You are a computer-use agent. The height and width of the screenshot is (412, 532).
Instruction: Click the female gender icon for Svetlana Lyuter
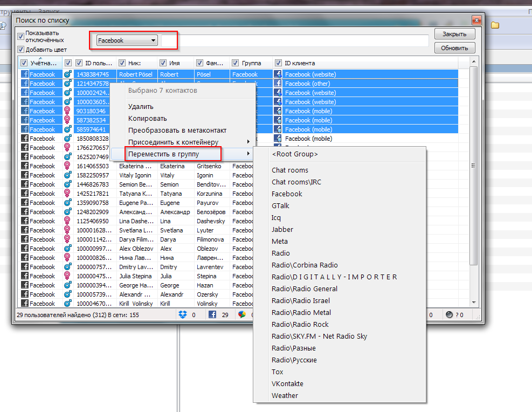pos(67,230)
